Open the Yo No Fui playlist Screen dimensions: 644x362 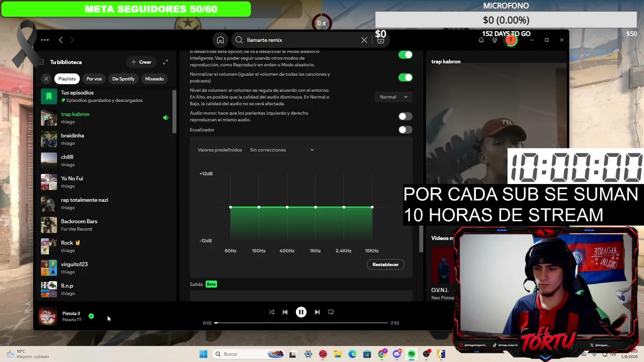click(x=106, y=182)
